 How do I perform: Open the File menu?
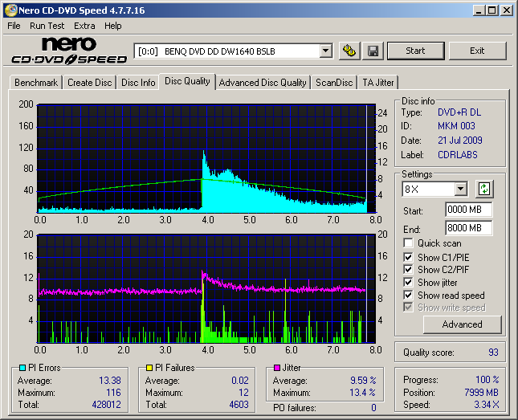pyautogui.click(x=14, y=26)
